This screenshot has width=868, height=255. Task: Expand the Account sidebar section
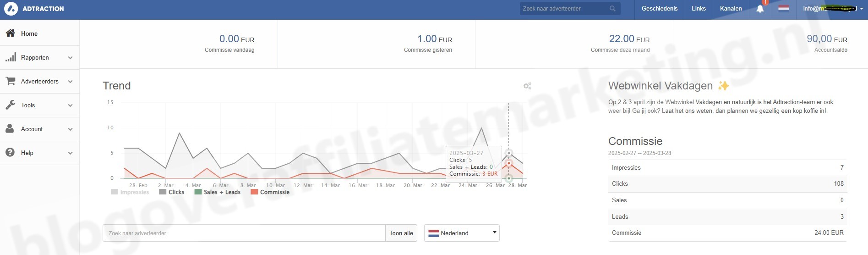[39, 129]
